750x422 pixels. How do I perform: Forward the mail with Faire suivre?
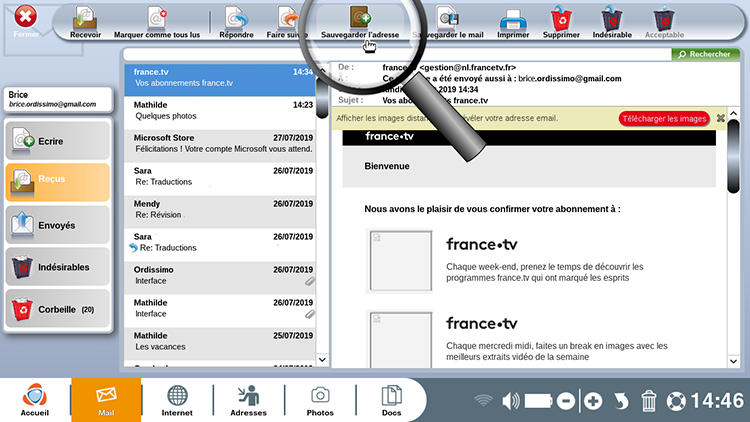pyautogui.click(x=287, y=22)
